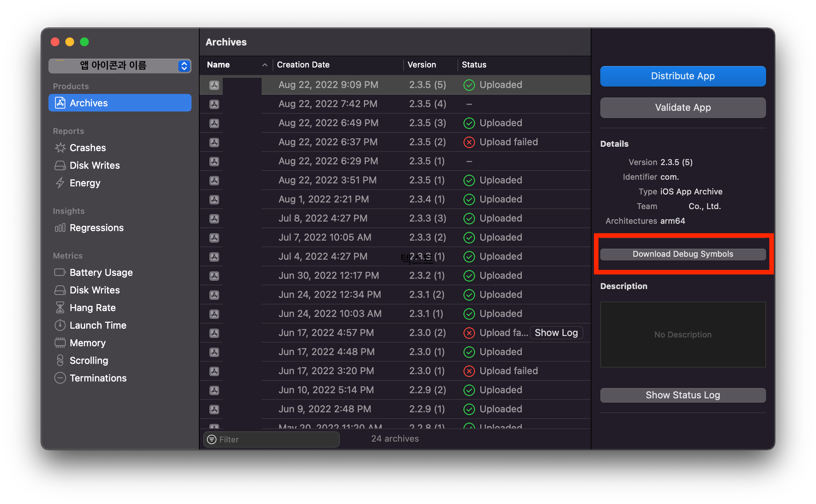Screen dimensions: 816x504
Task: Click the Distribute App button
Action: point(682,76)
